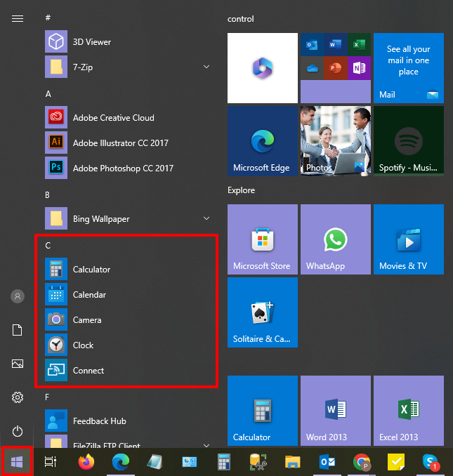The image size is (453, 476).
Task: Open Feedback Hub
Action: 127,421
